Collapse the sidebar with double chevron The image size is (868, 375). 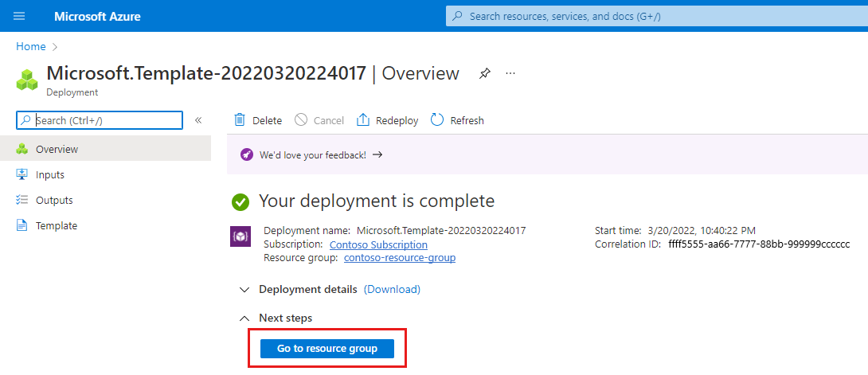coord(198,120)
